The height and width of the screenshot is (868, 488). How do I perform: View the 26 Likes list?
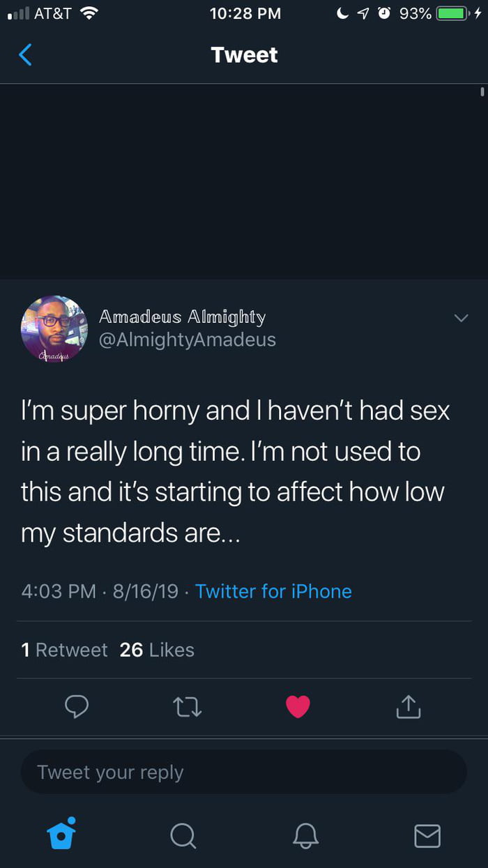157,650
